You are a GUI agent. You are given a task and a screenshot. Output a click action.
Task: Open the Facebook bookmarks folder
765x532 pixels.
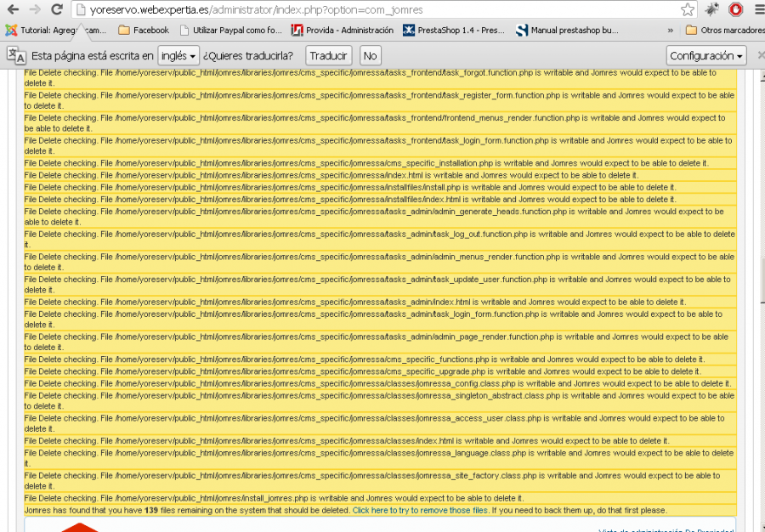(x=144, y=31)
